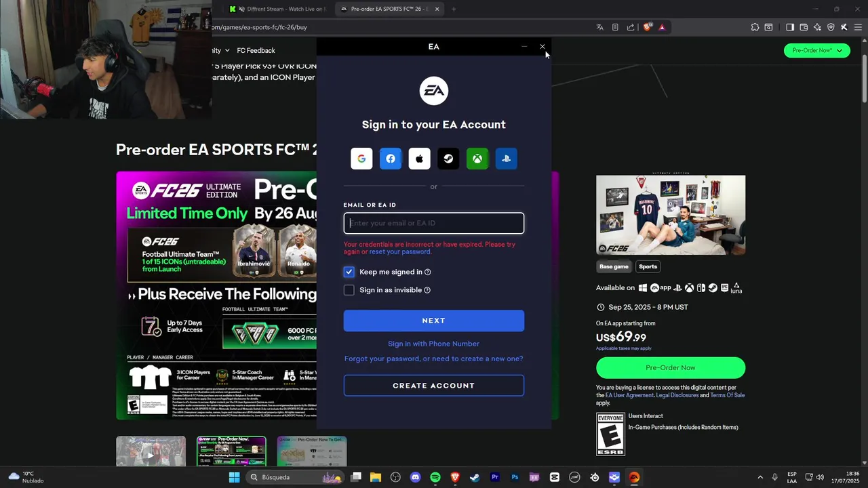
Task: Sign in with Google icon
Action: coord(361,159)
